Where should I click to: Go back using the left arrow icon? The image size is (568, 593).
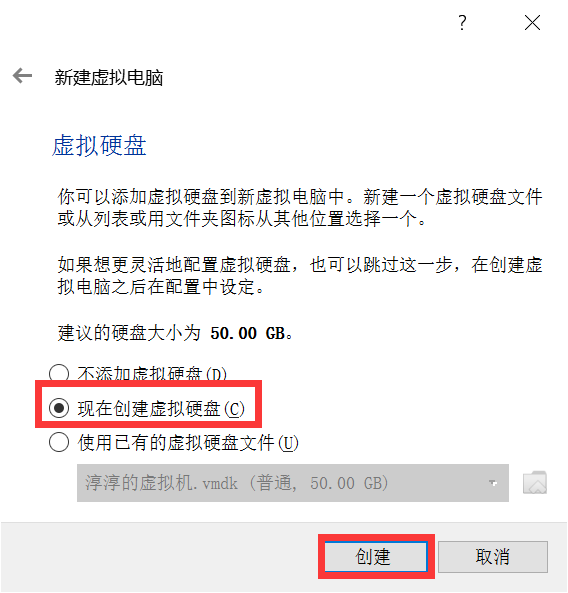coord(22,76)
